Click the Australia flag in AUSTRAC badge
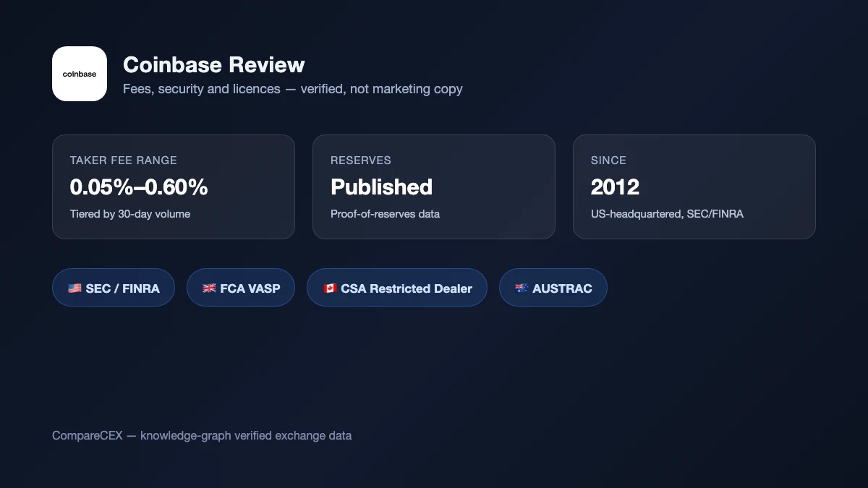The height and width of the screenshot is (488, 868). [522, 288]
